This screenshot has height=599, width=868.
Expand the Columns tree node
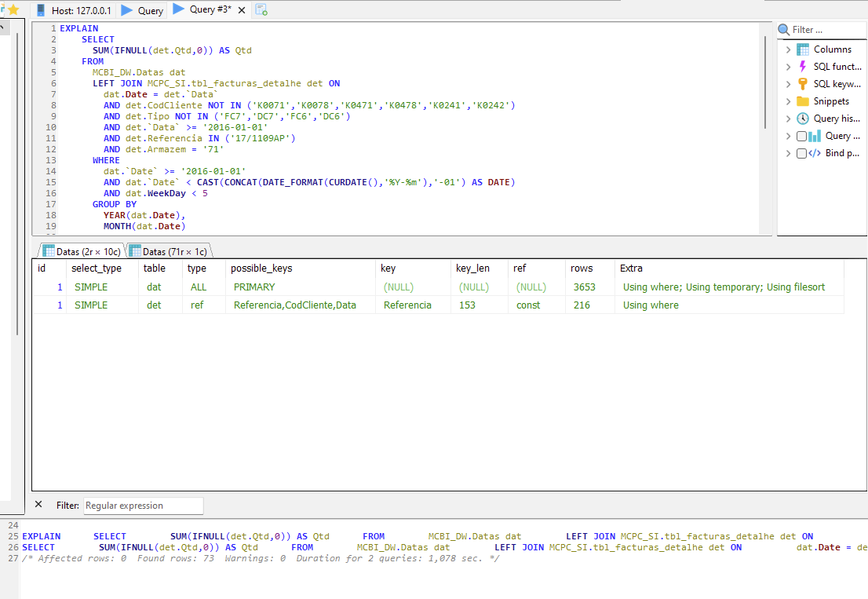[788, 49]
